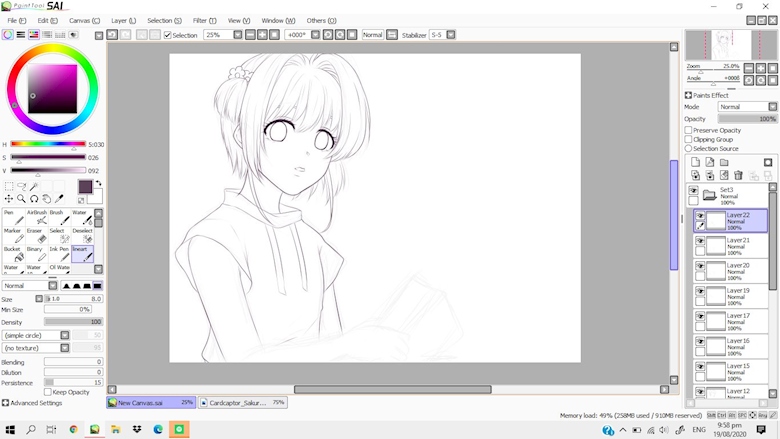The width and height of the screenshot is (780, 439).
Task: Open the layer blending Mode dropdown
Action: click(x=747, y=106)
